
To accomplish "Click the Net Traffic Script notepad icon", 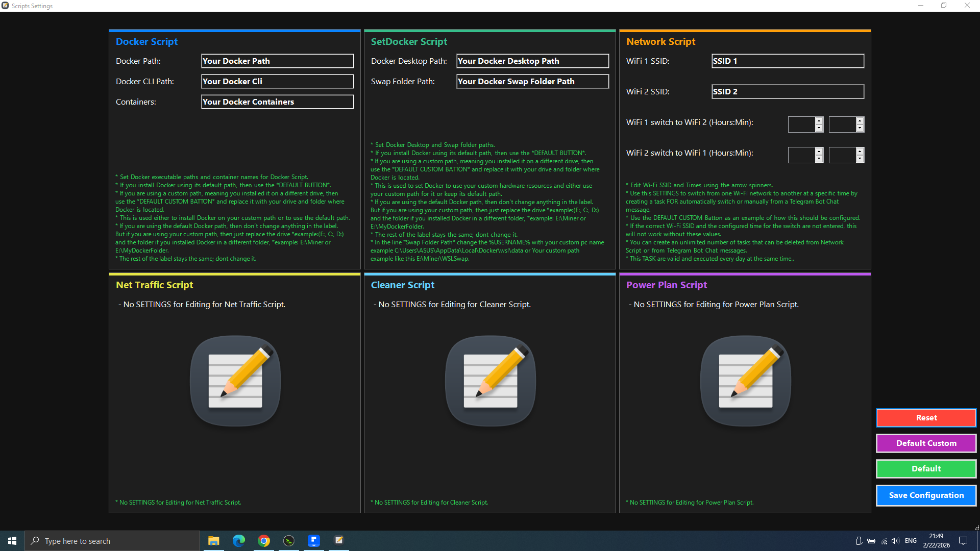I will pyautogui.click(x=235, y=381).
